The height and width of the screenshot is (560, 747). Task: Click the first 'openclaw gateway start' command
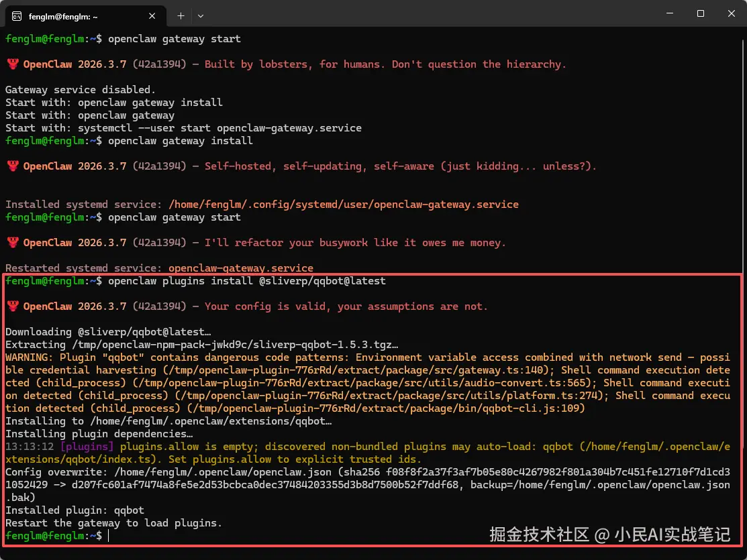point(175,39)
